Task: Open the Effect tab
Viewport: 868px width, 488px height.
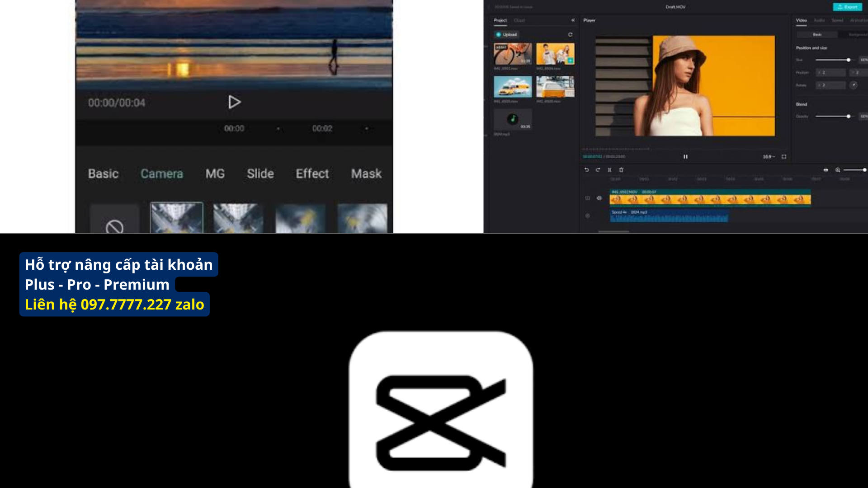Action: [x=312, y=174]
